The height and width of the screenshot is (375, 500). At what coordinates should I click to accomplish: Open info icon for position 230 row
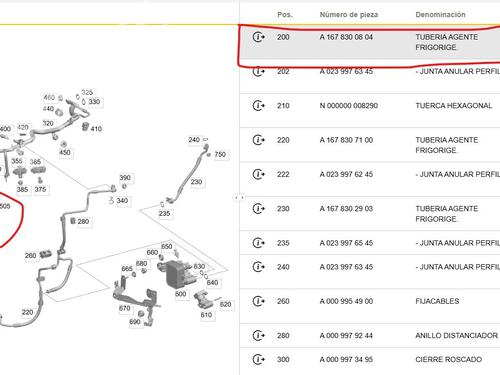[x=259, y=209]
